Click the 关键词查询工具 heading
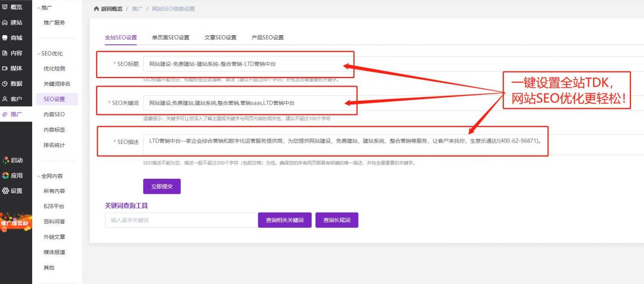The height and width of the screenshot is (284, 644). click(x=126, y=205)
